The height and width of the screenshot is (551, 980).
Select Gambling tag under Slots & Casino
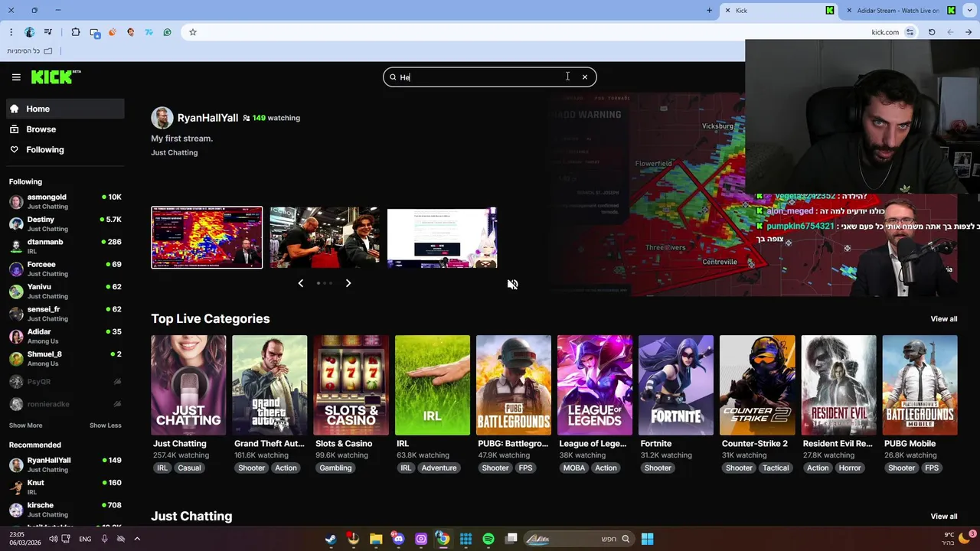pyautogui.click(x=335, y=468)
